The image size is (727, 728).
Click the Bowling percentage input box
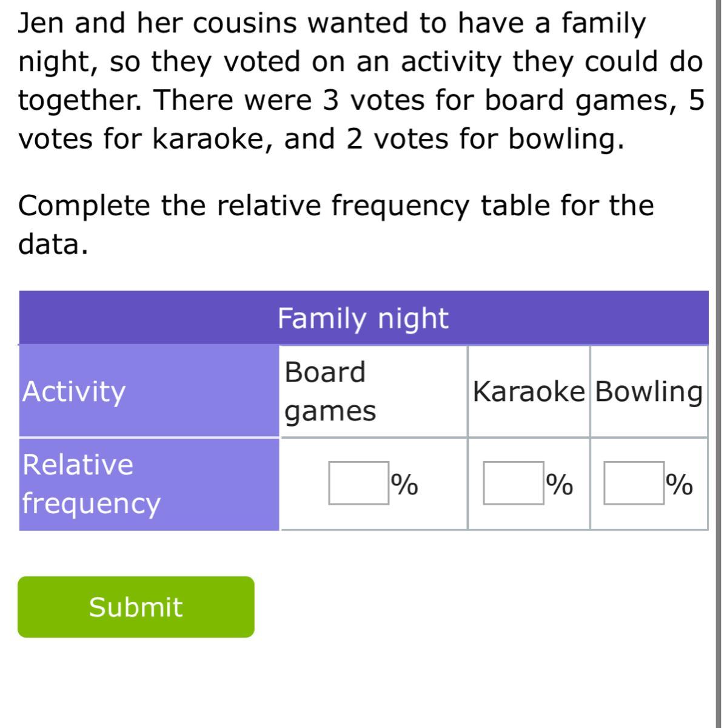[x=633, y=483]
